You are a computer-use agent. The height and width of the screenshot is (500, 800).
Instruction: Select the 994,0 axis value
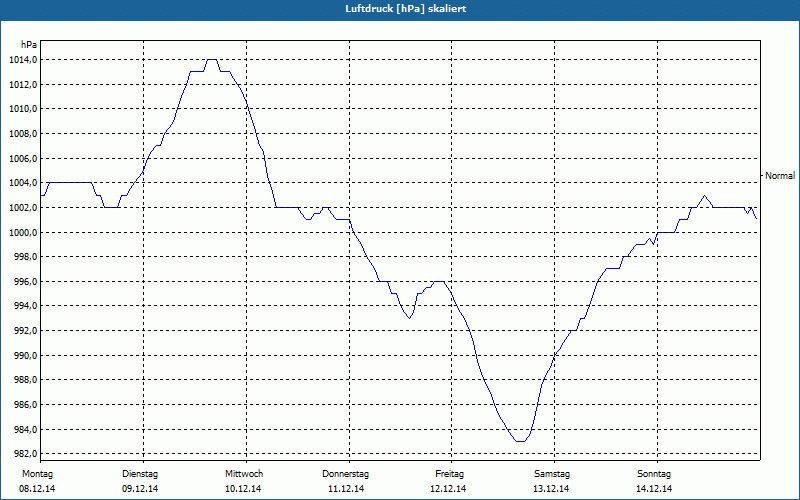pos(25,306)
